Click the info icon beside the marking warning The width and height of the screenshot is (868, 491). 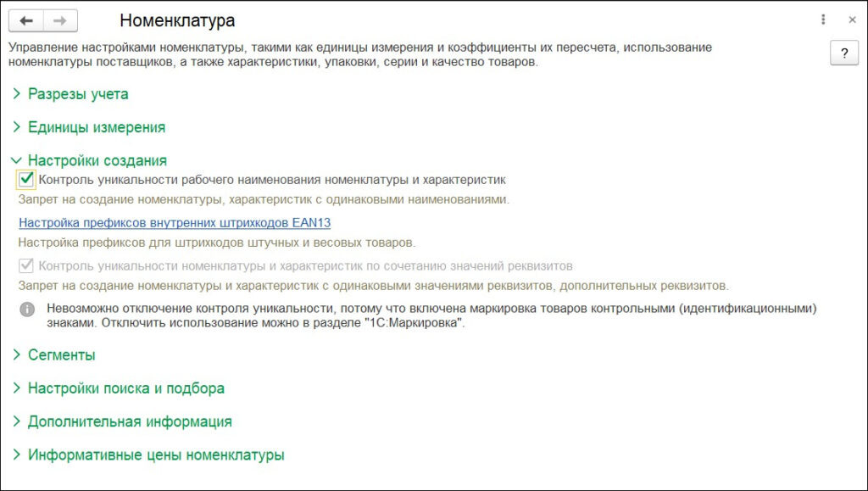coord(28,309)
